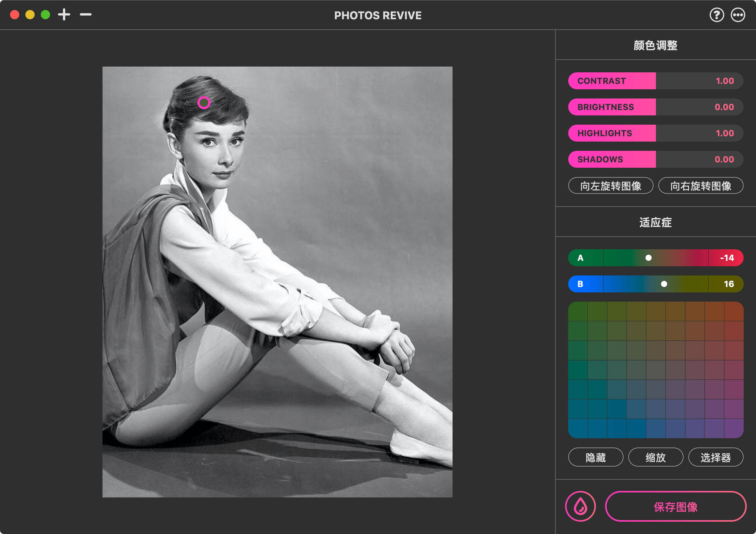Open the more options ellipsis icon
The image size is (756, 534).
pos(738,15)
